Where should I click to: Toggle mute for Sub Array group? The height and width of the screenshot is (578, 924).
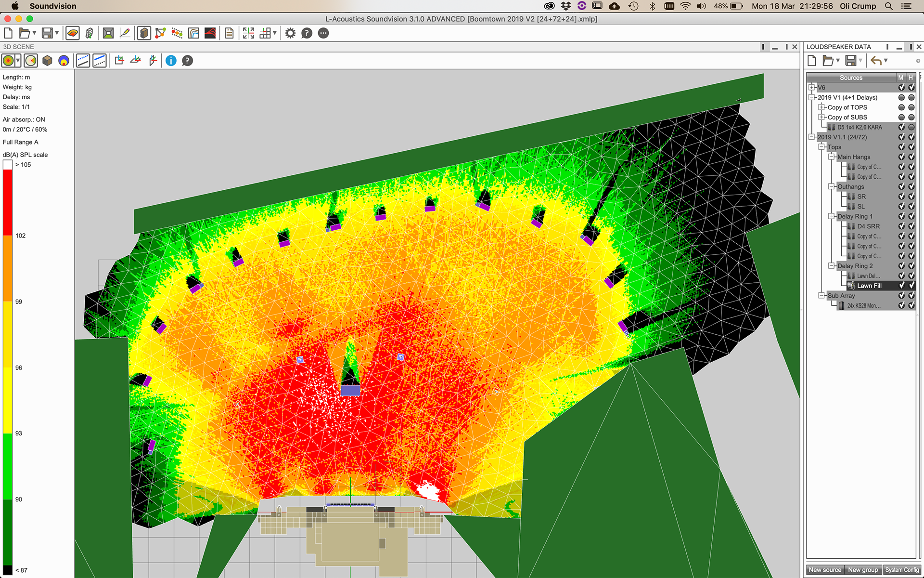[901, 296]
